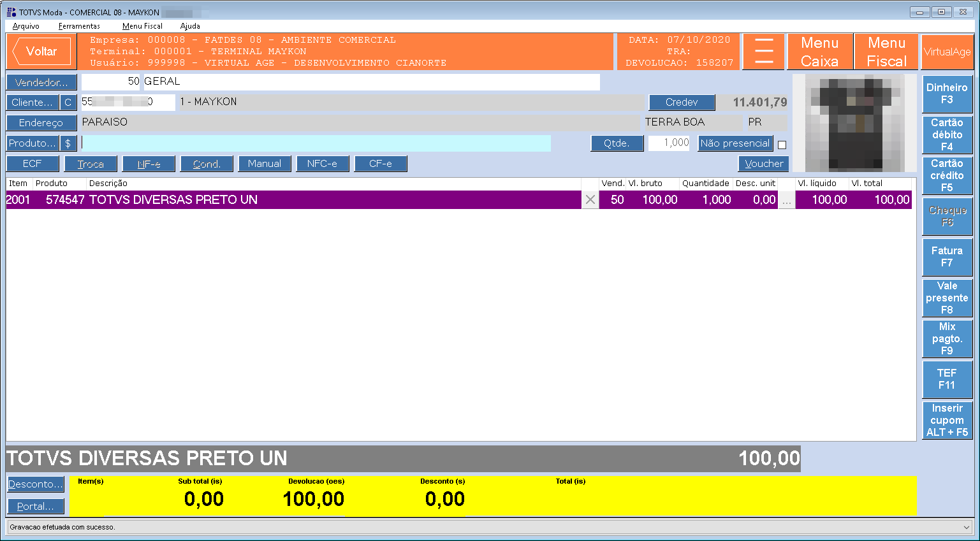
Task: Open the Desconto... button
Action: point(36,484)
